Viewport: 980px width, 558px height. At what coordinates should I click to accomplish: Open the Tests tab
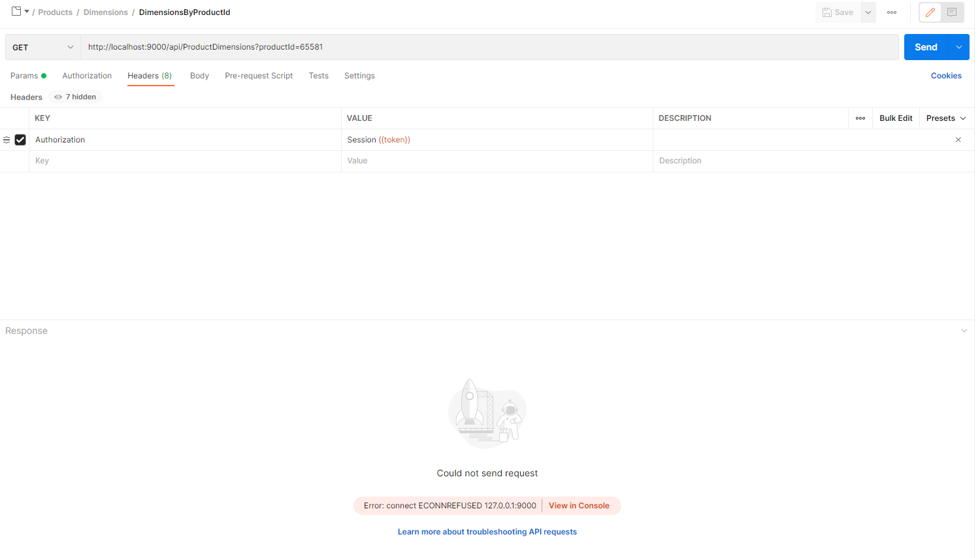click(x=319, y=76)
